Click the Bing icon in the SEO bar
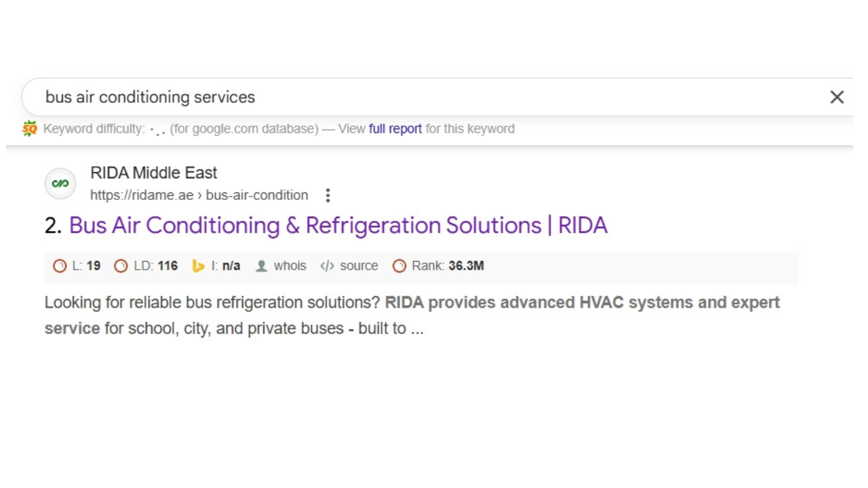 pyautogui.click(x=198, y=266)
